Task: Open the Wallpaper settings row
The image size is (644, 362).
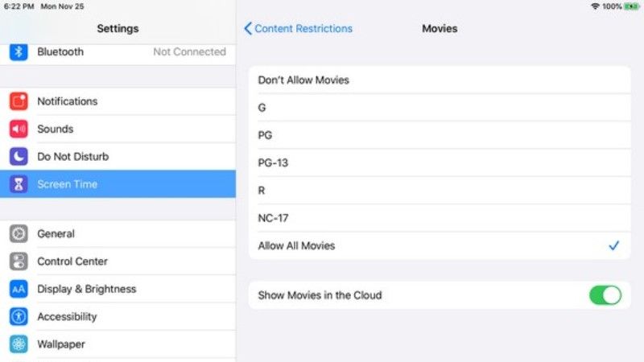Action: point(118,344)
